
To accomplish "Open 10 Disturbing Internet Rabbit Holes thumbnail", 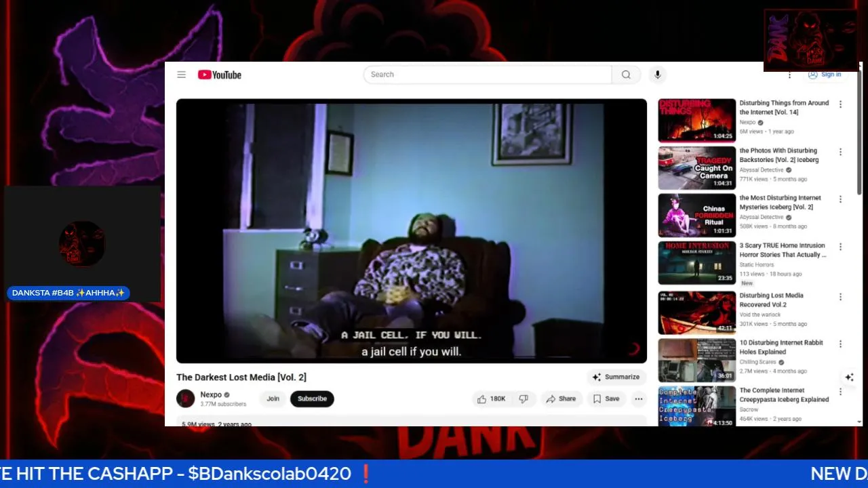I will pos(697,360).
